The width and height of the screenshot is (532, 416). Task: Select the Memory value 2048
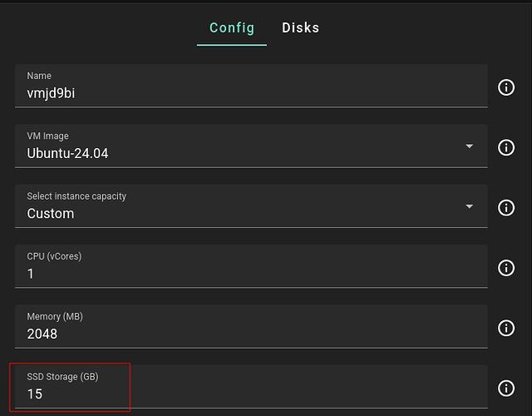[x=42, y=334]
